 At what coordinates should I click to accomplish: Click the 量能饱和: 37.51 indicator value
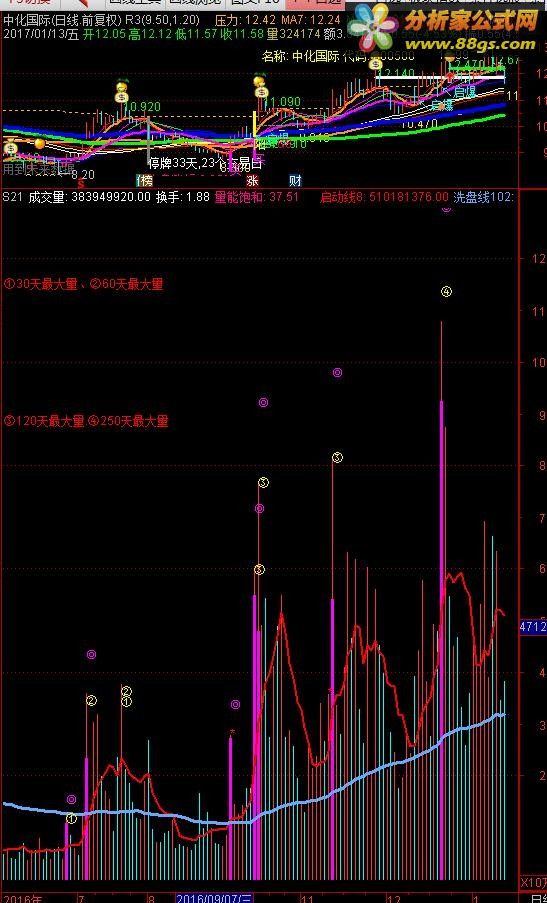(256, 197)
